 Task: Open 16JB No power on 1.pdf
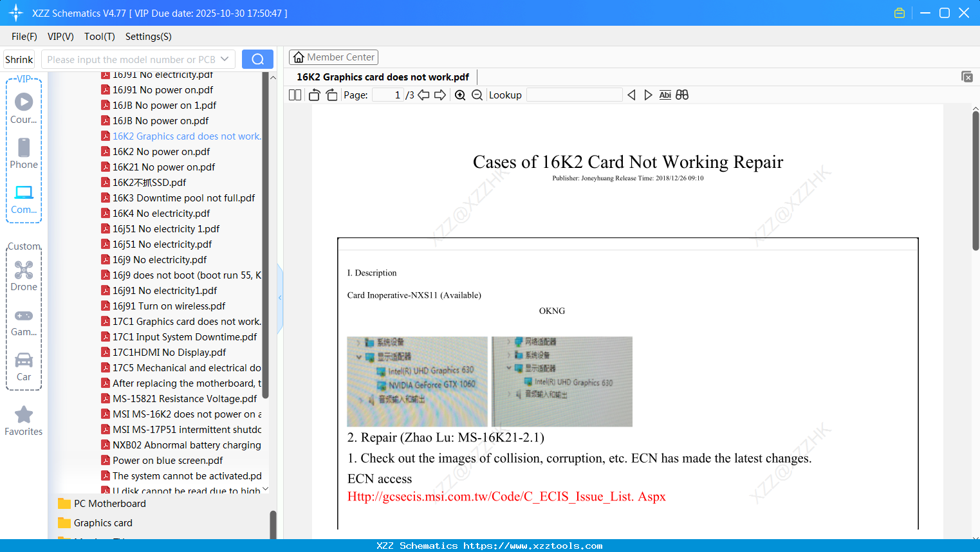(158, 106)
